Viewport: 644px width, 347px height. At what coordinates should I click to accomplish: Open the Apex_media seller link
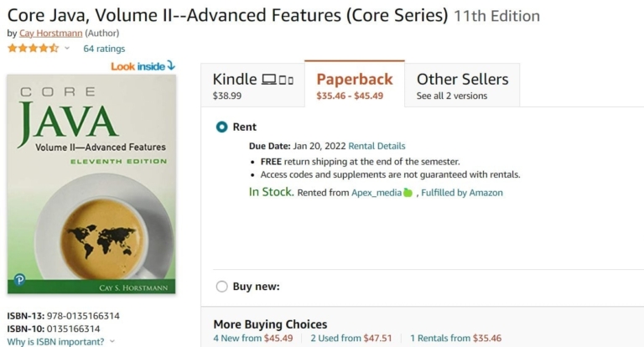click(x=376, y=193)
